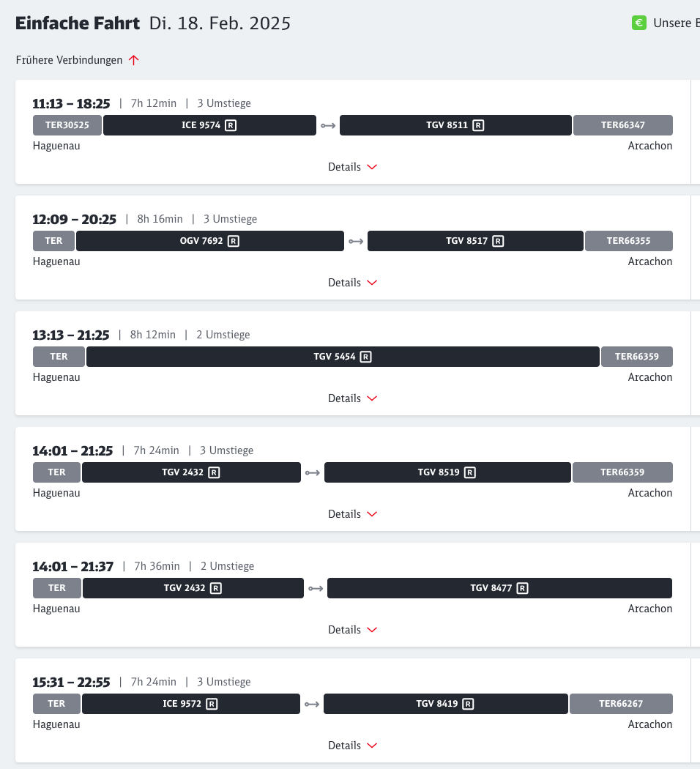Expand Details of the 14:01–21:25 connection

tap(353, 514)
